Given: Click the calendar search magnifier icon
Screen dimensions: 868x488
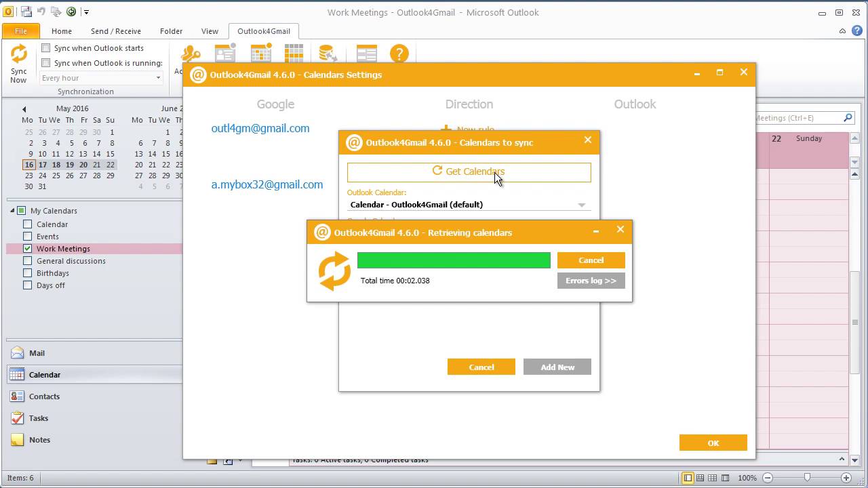Looking at the screenshot, I should click(848, 118).
